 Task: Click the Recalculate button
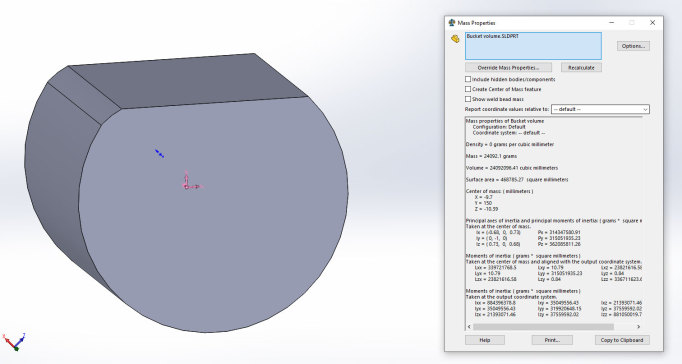coord(581,67)
